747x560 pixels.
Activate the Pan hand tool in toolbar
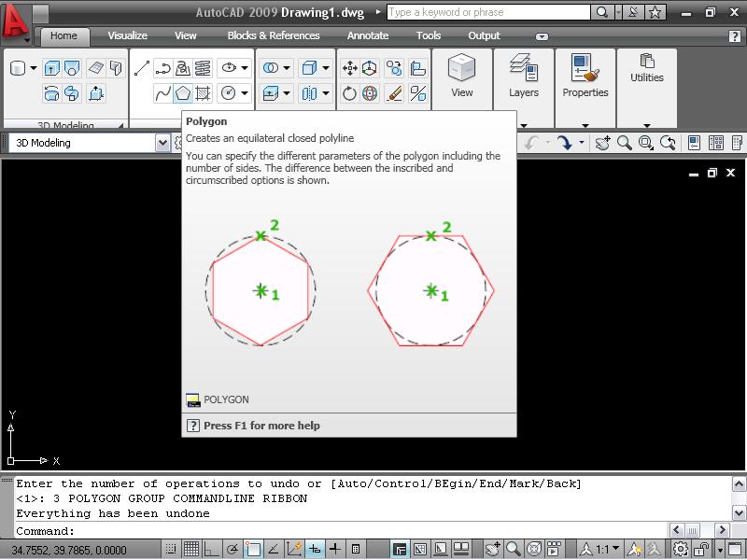pyautogui.click(x=602, y=143)
